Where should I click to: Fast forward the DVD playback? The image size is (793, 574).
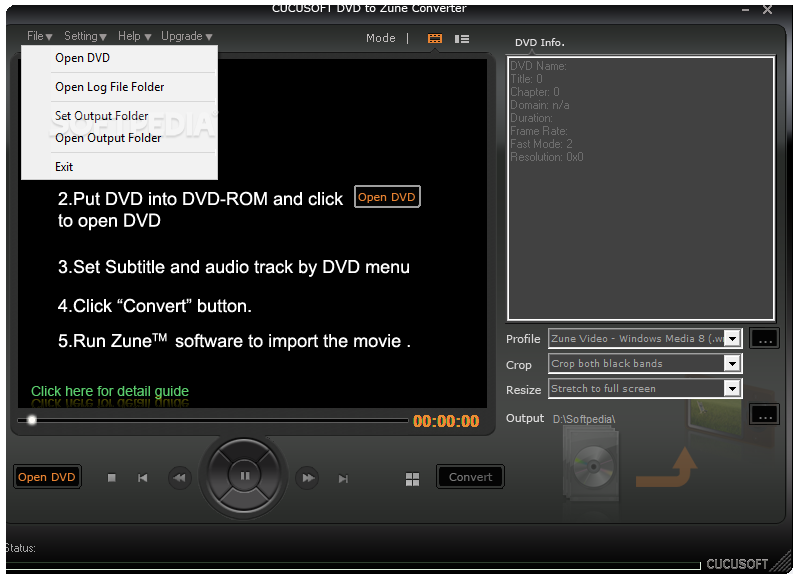click(307, 478)
